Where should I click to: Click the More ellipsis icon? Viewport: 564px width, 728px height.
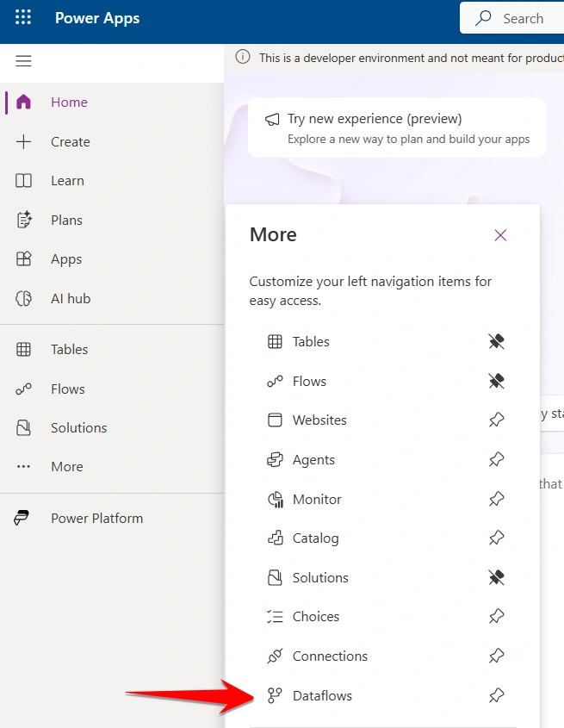[23, 467]
